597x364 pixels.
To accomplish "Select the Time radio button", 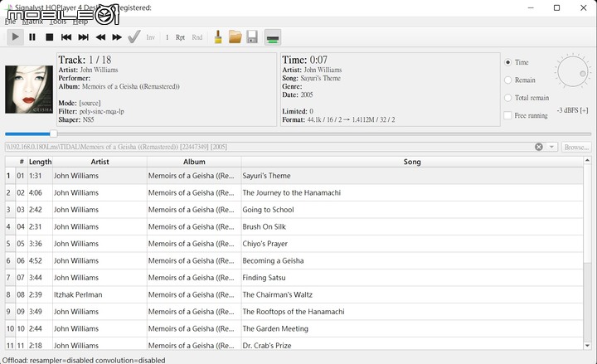I will [x=507, y=62].
